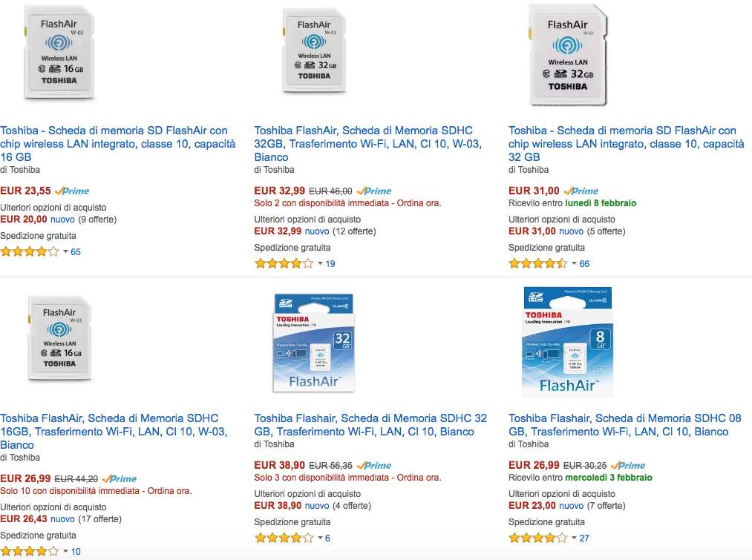The image size is (752, 560).
Task: Click the boxed 32 GB FlashAir product image
Action: [x=314, y=341]
